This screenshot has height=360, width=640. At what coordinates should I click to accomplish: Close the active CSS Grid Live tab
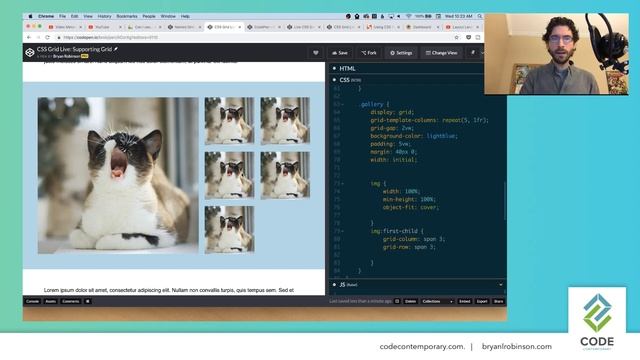click(240, 27)
